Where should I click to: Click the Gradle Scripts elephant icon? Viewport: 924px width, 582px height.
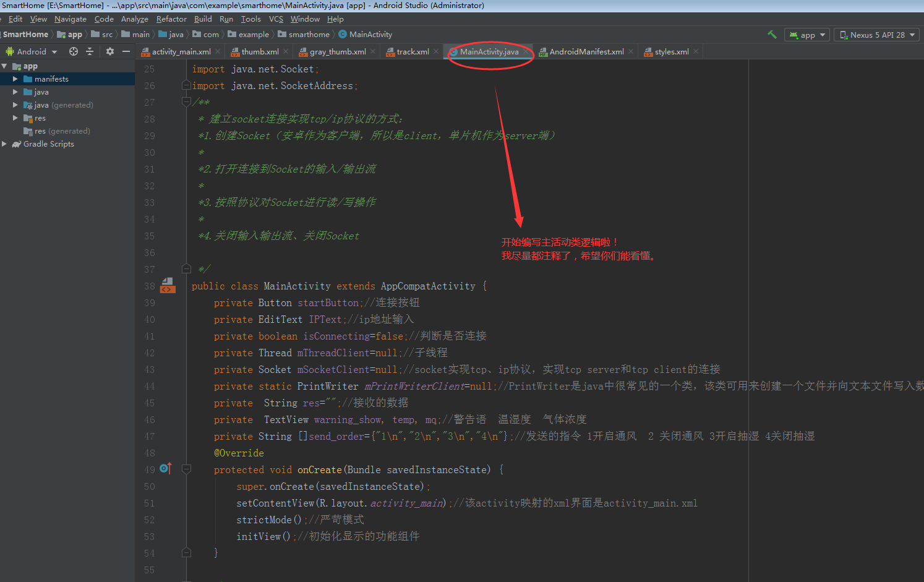pyautogui.click(x=17, y=143)
